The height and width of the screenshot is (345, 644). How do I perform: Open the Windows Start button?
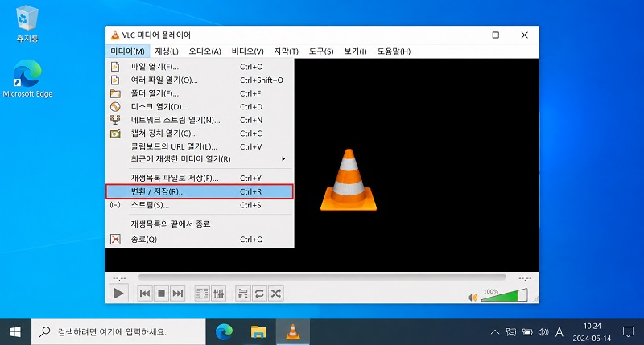coord(15,332)
